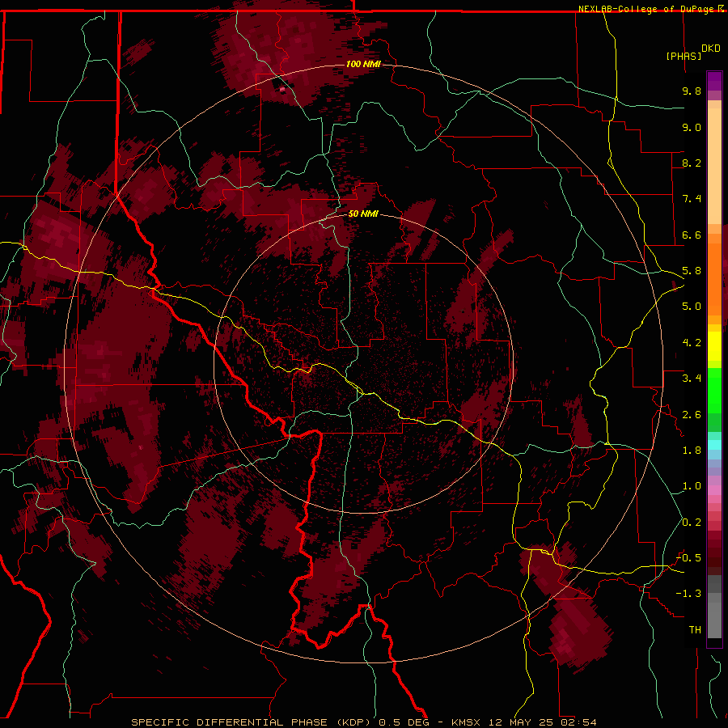Viewport: 728px width, 728px height.
Task: Click the 7.4 color scale value
Action: [692, 199]
